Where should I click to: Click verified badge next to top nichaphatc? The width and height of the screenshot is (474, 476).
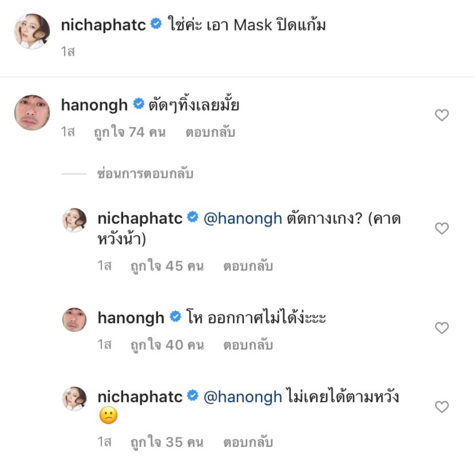156,24
